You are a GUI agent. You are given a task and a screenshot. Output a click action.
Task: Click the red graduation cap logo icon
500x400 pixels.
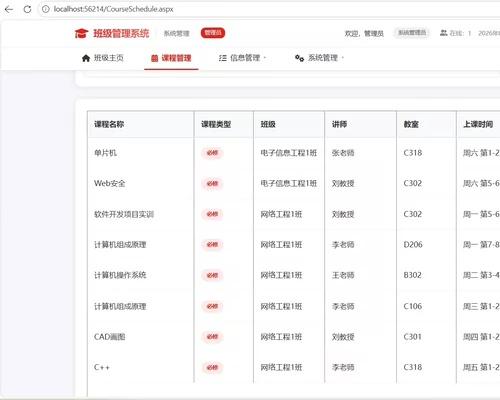[81, 33]
